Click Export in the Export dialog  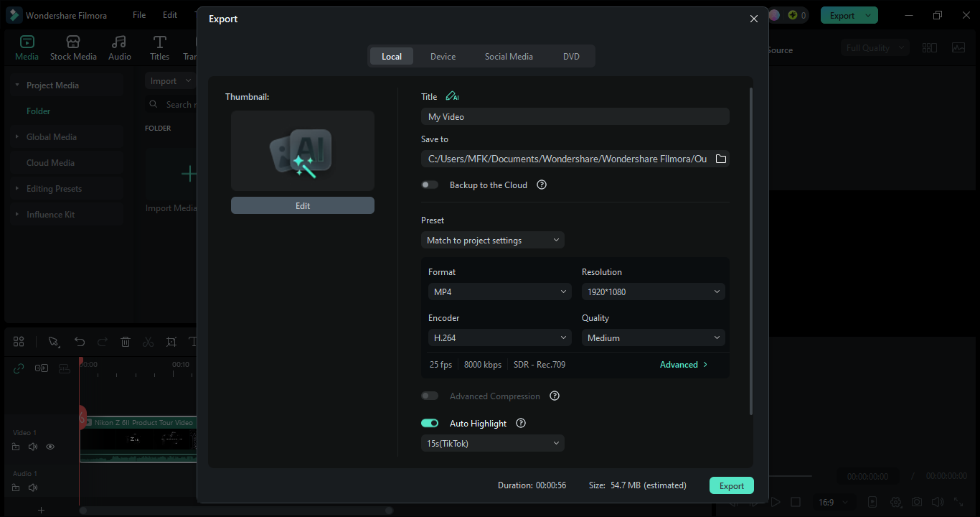(732, 485)
